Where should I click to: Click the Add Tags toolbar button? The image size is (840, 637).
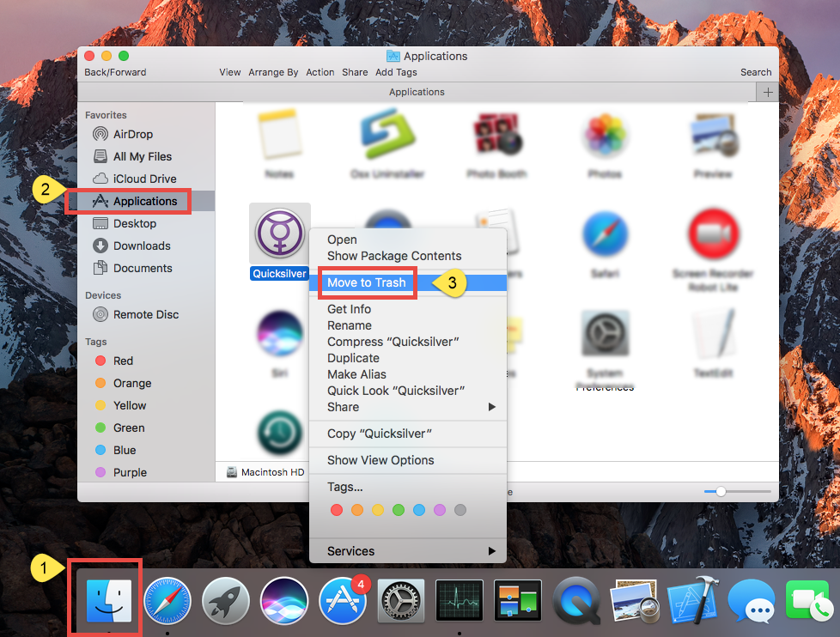pyautogui.click(x=396, y=72)
